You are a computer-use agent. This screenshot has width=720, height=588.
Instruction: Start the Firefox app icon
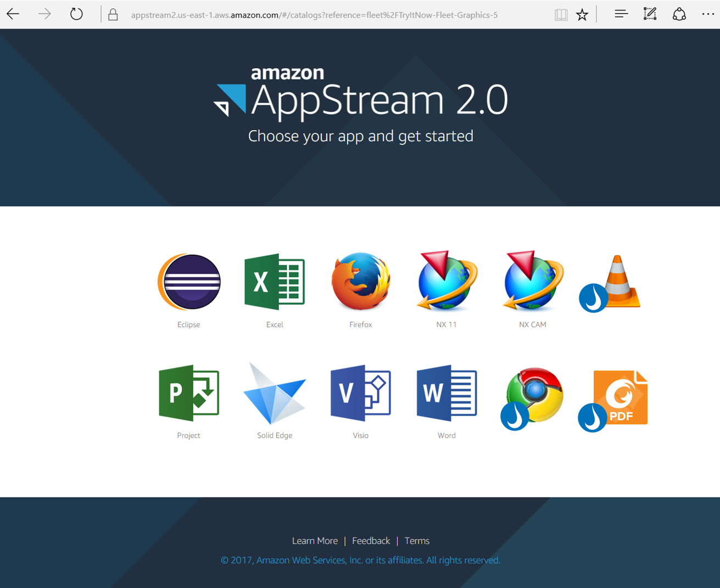click(361, 282)
